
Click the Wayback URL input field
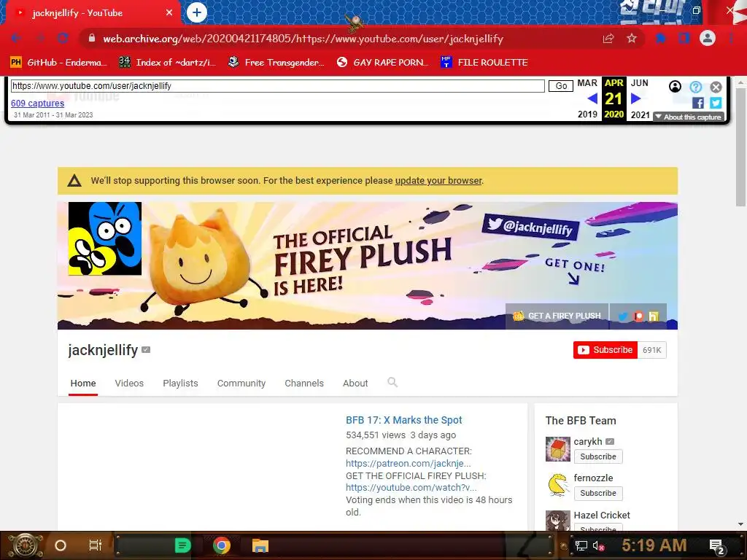278,86
